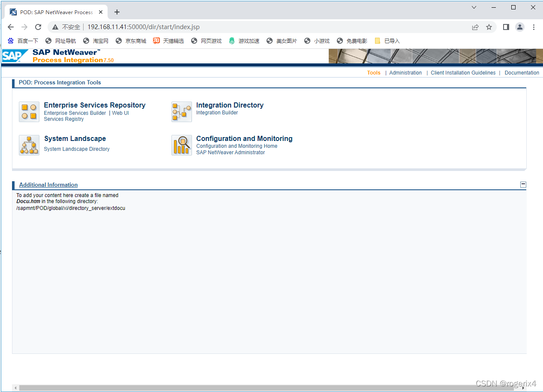543x392 pixels.
Task: Open 京东商城 bookmark
Action: 131,41
